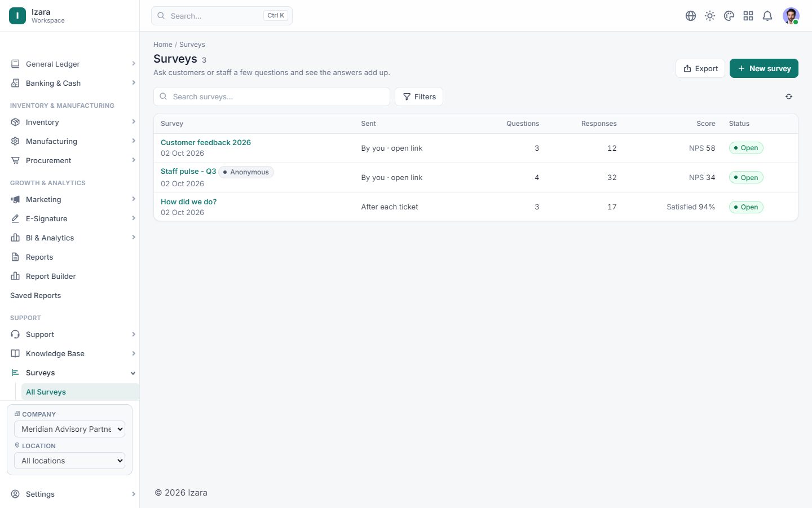Open the Location dropdown

69,461
